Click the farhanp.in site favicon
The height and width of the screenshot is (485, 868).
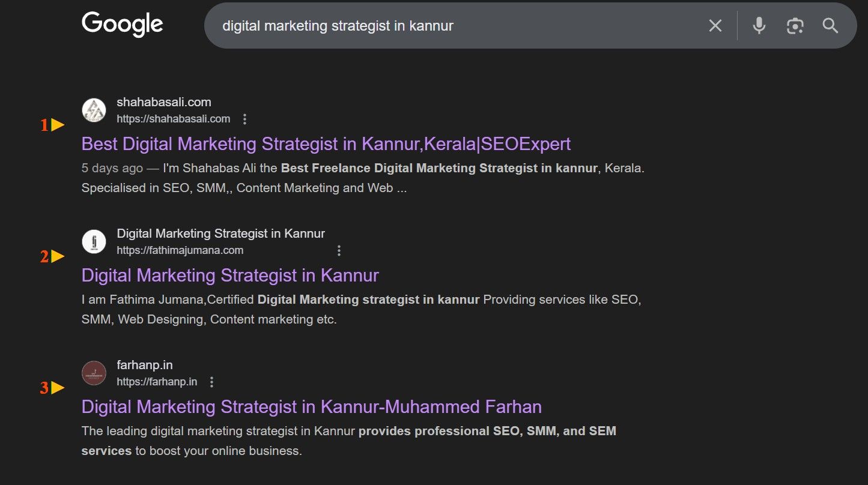click(94, 372)
